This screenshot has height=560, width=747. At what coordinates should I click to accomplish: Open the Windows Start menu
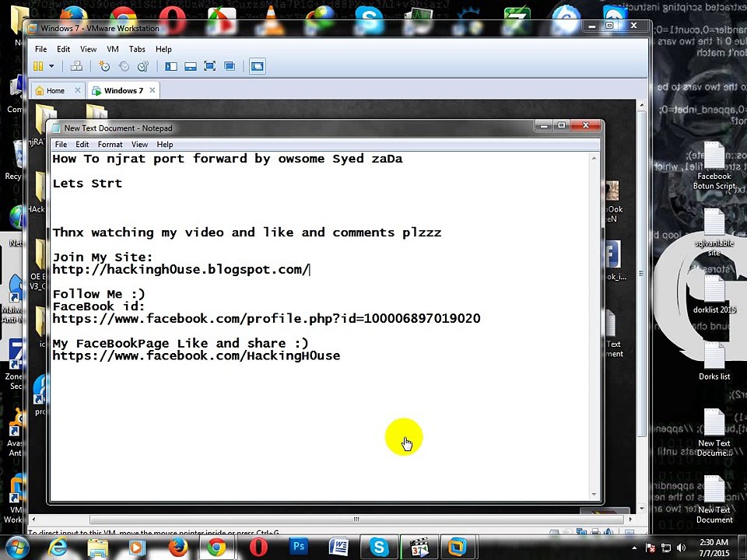point(17,547)
